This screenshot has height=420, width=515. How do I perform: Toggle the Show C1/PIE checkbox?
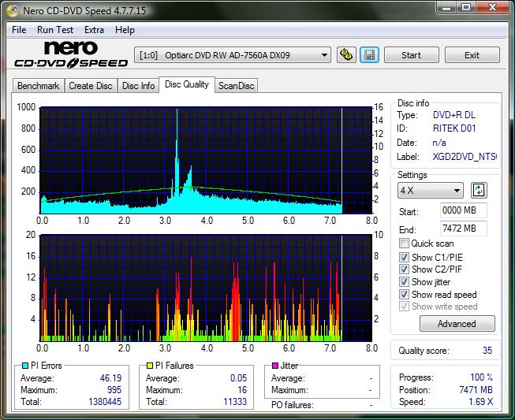coord(405,257)
